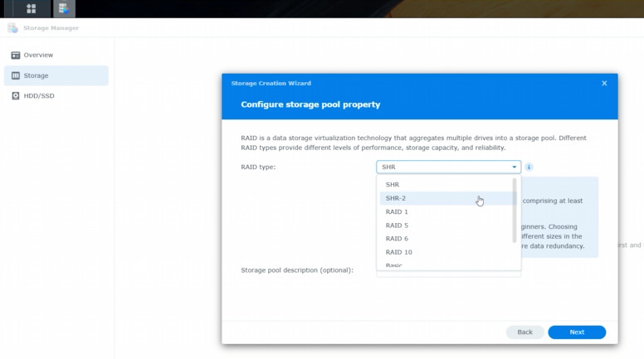The image size is (644, 359).
Task: Click the Storage Manager taskbar icon
Action: coord(64,8)
